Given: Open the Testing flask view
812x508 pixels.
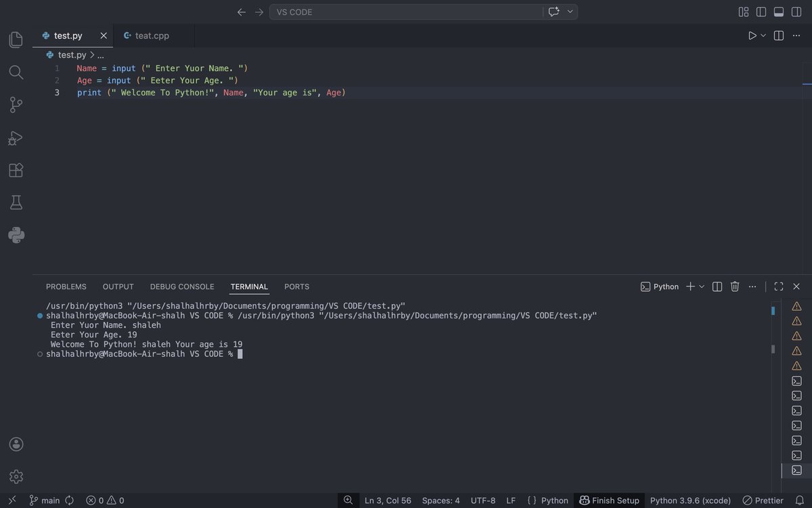Looking at the screenshot, I should coord(16,203).
